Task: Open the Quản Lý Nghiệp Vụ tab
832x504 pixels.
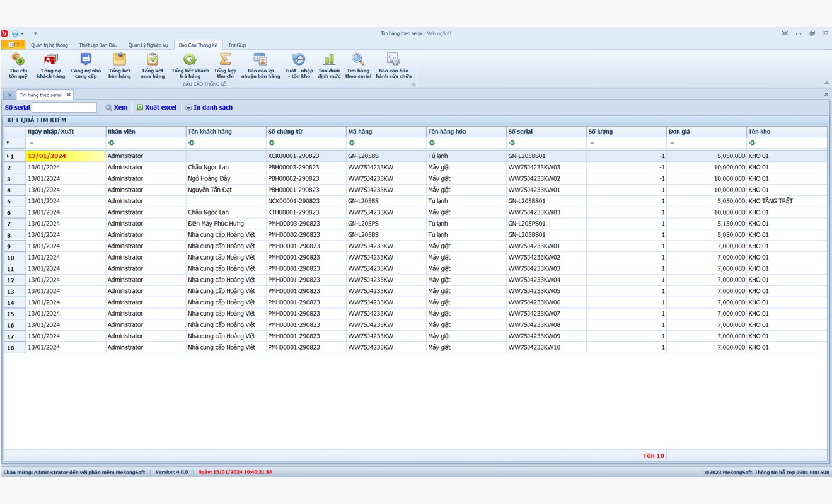Action: click(148, 45)
